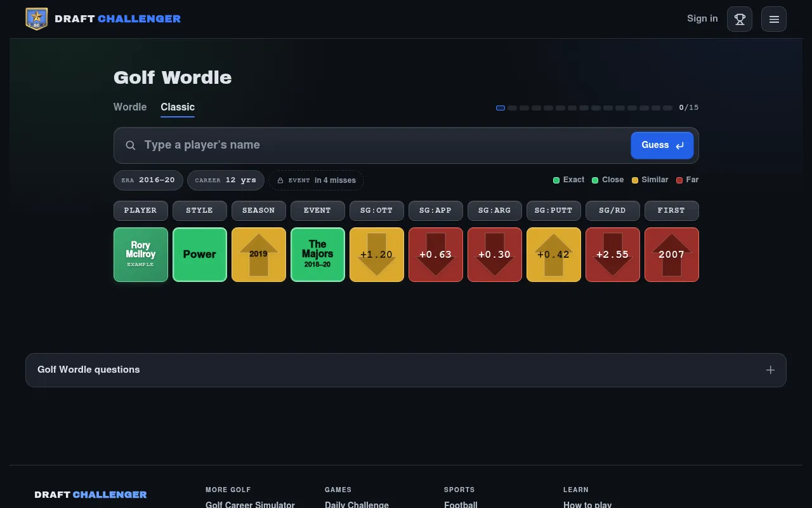Click the +0.30 down-arrow tile
Viewport: 812px width, 508px height.
point(495,255)
